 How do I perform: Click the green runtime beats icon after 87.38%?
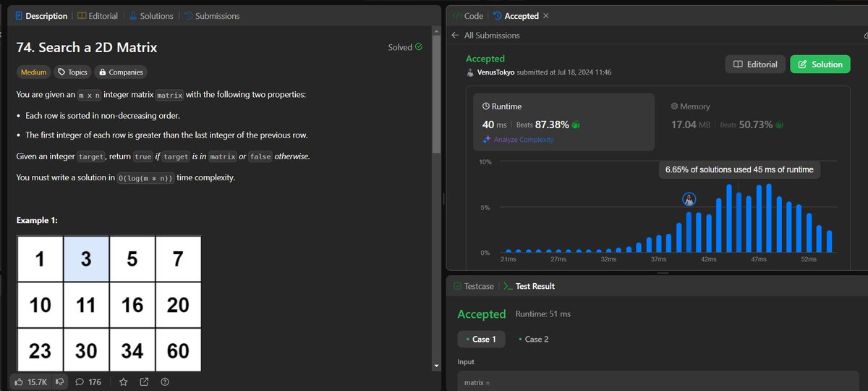[576, 125]
